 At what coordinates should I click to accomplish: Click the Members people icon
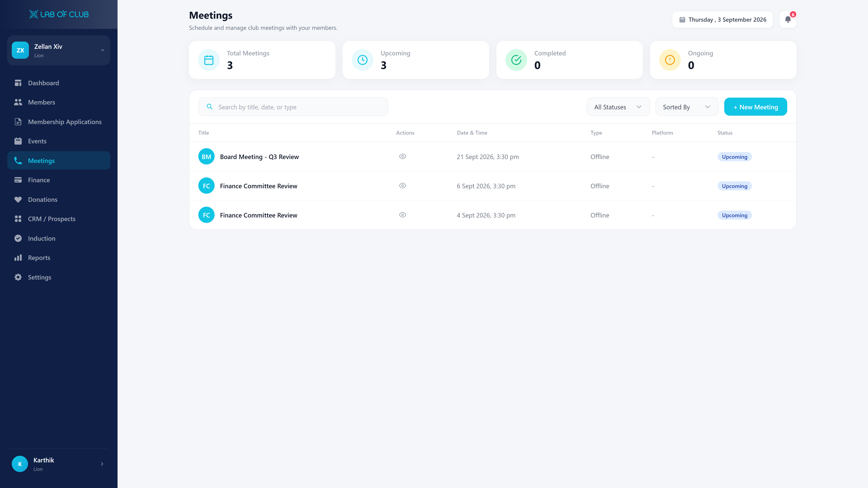coord(18,102)
